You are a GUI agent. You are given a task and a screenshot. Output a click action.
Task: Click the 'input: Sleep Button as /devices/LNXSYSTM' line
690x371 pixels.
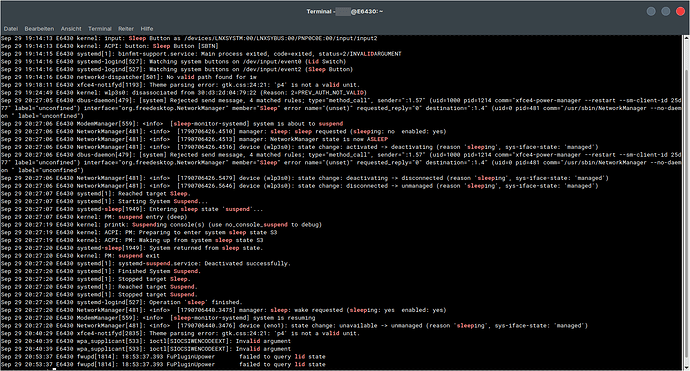(x=189, y=38)
